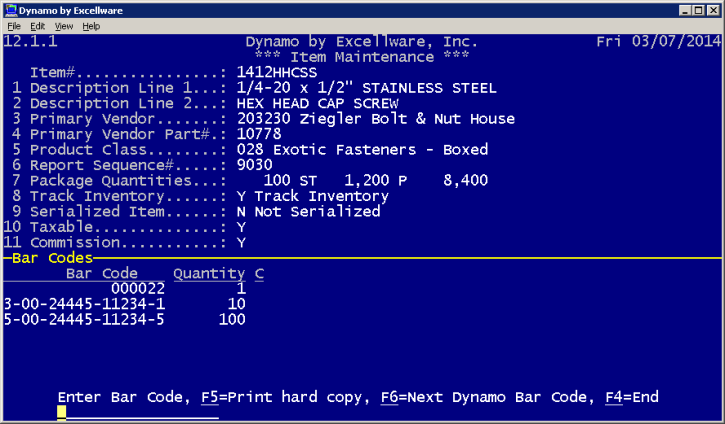Open the Help menu
725x424 pixels.
[91, 26]
